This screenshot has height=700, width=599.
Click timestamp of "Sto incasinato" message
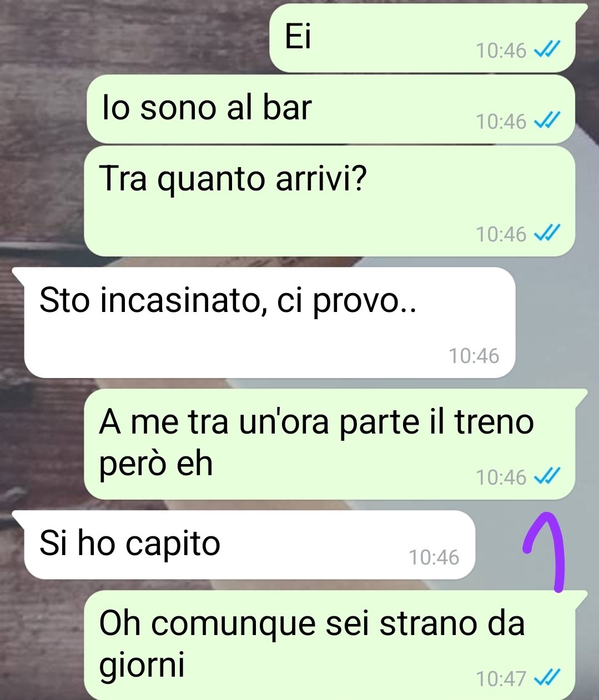(x=474, y=355)
